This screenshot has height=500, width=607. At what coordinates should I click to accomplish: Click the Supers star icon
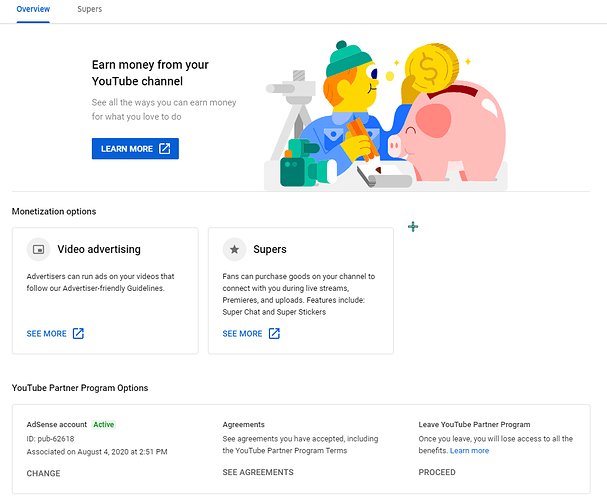234,250
